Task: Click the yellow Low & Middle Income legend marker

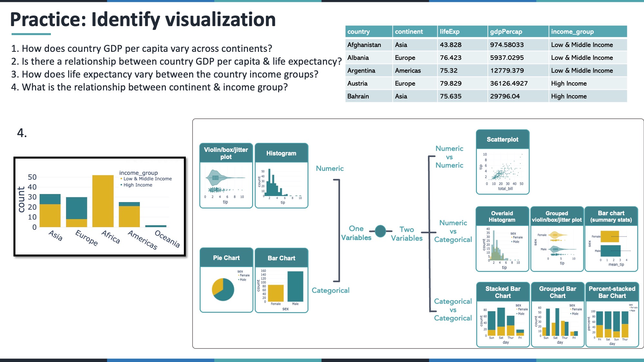Action: coord(121,179)
